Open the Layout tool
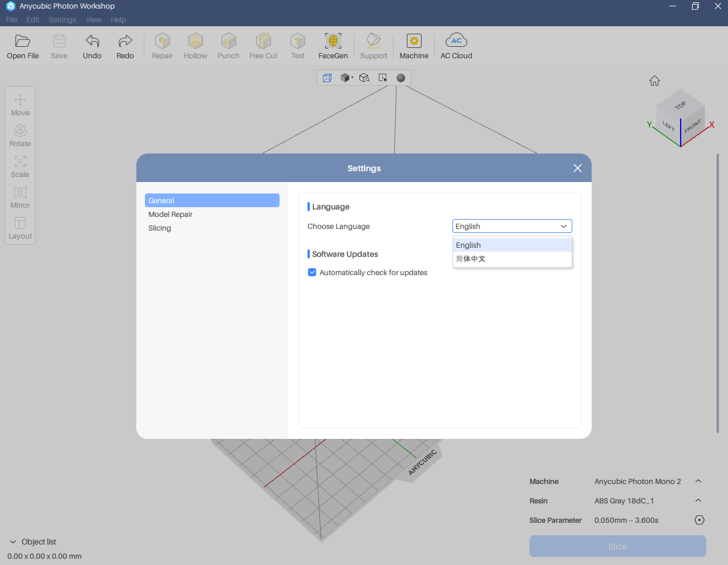 20,228
